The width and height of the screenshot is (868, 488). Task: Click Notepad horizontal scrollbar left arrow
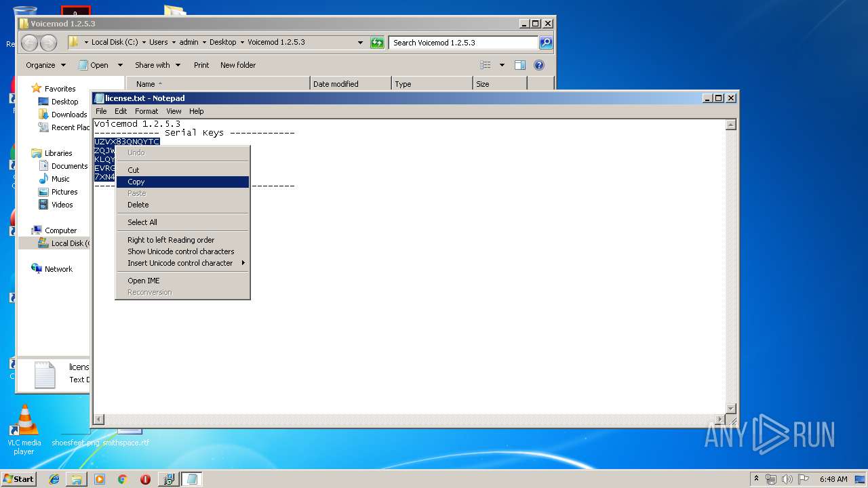99,420
